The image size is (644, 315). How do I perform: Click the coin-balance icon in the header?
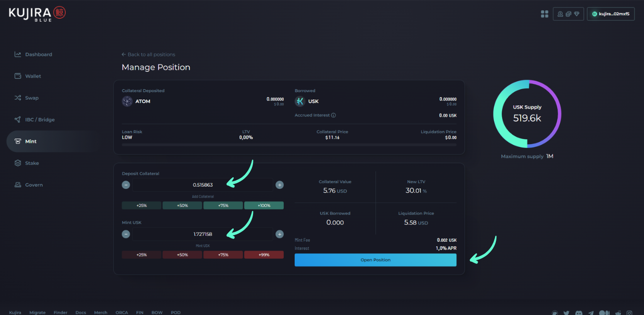pos(560,14)
